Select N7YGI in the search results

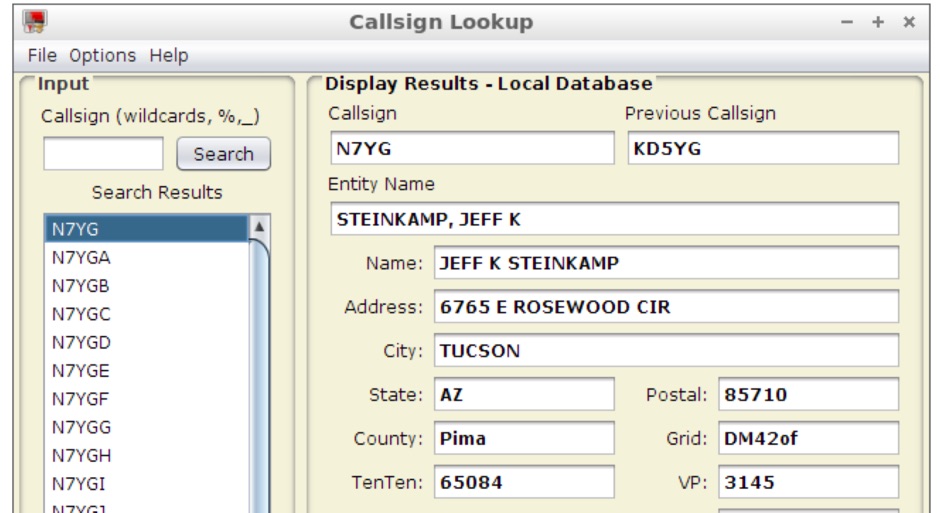[146, 483]
